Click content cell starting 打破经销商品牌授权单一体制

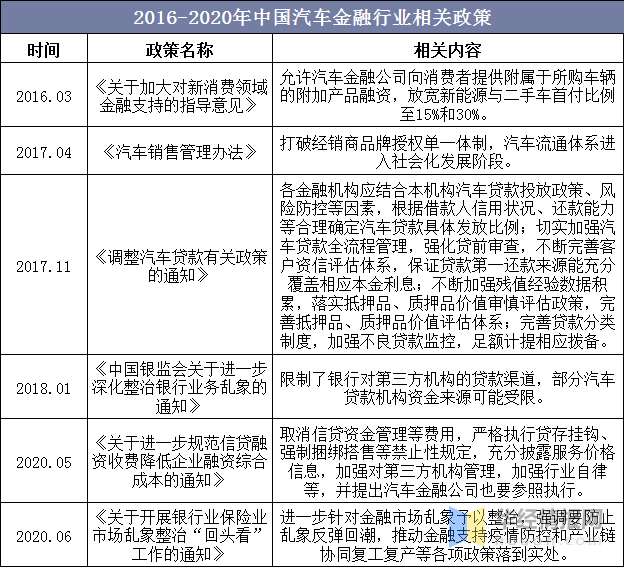click(x=448, y=152)
